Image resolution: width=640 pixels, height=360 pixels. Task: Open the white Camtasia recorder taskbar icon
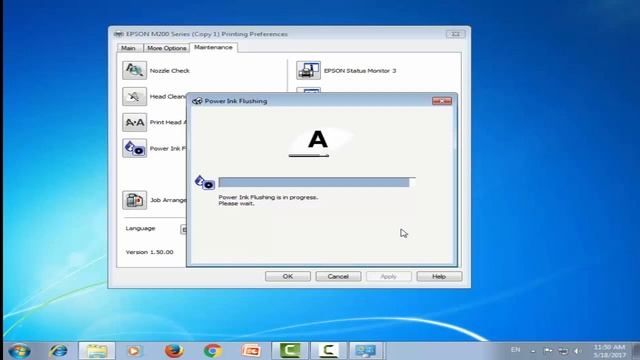pos(329,351)
